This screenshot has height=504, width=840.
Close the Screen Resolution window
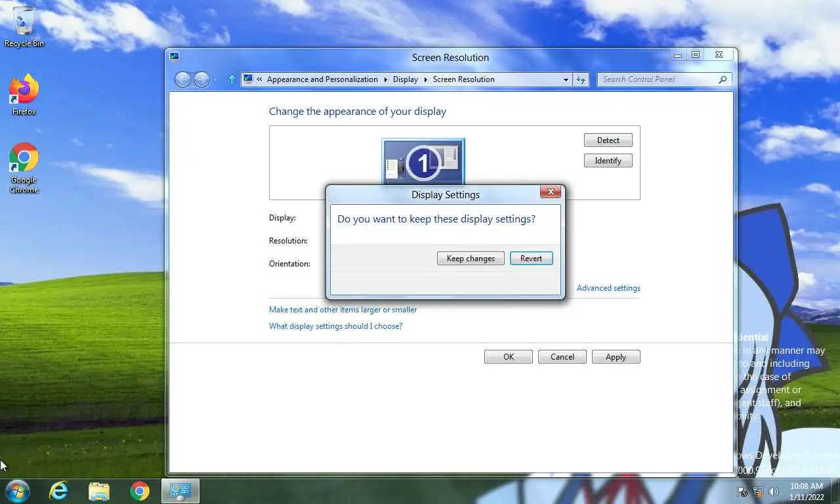pos(719,55)
